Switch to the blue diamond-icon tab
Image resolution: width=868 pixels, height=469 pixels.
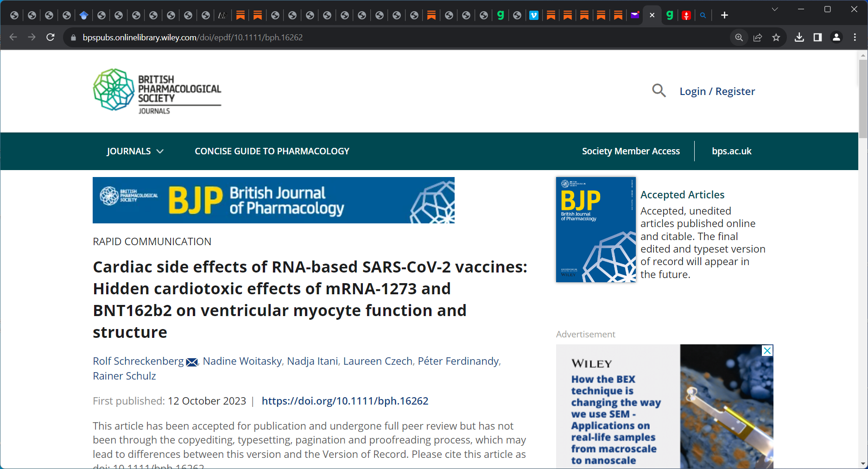83,15
